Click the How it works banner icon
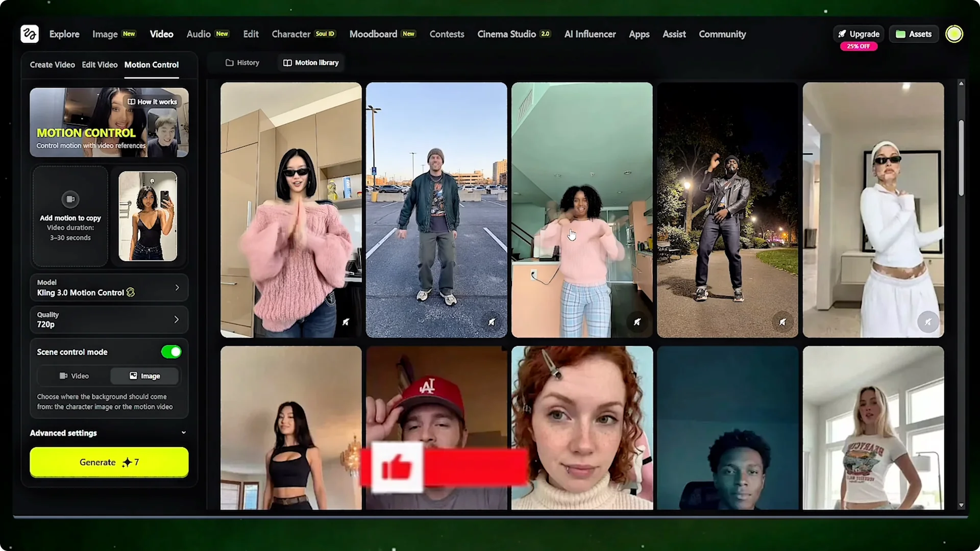 [132, 102]
